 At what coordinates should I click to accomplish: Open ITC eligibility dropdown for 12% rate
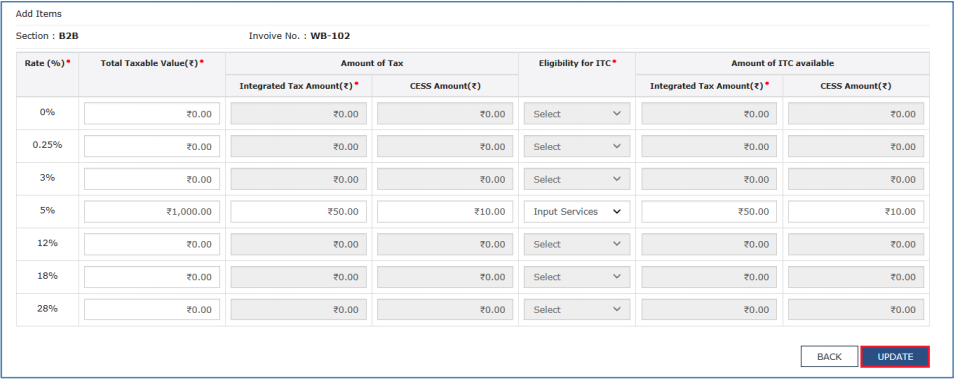[x=577, y=244]
